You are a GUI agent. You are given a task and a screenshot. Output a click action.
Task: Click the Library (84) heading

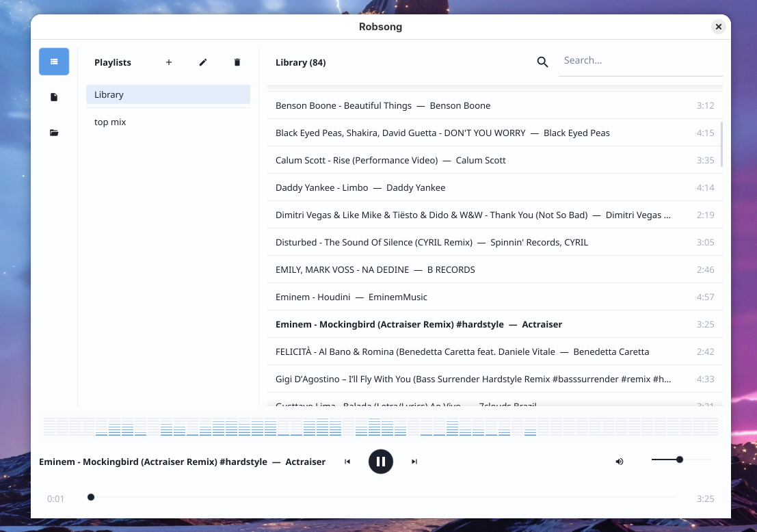click(300, 62)
